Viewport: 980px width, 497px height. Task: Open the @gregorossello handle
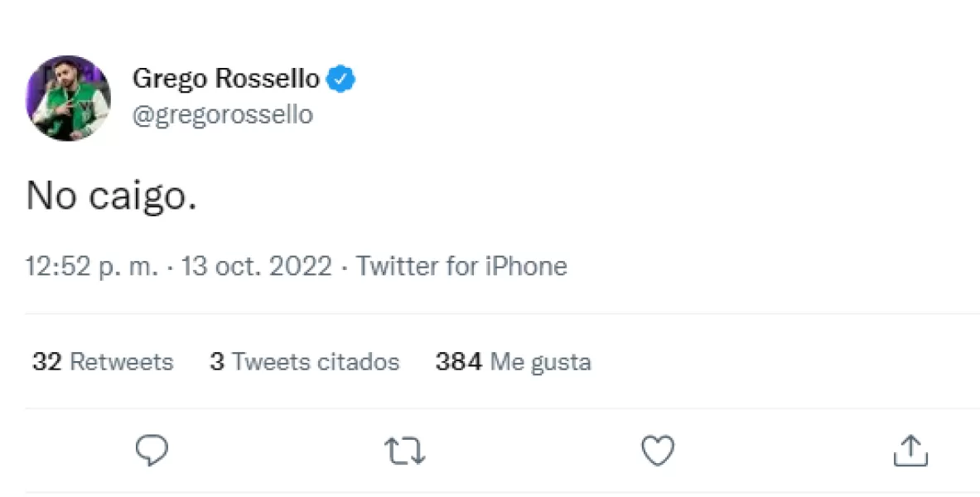coord(222,114)
